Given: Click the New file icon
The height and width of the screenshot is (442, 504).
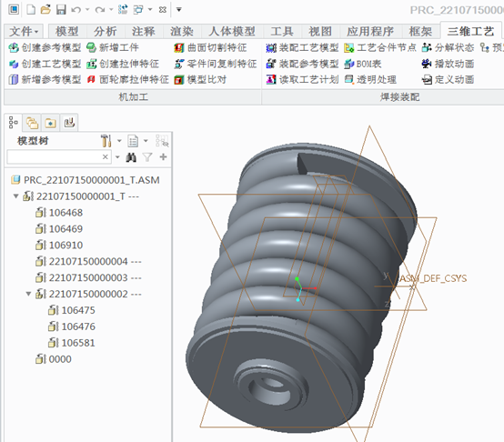Looking at the screenshot, I should (31, 10).
